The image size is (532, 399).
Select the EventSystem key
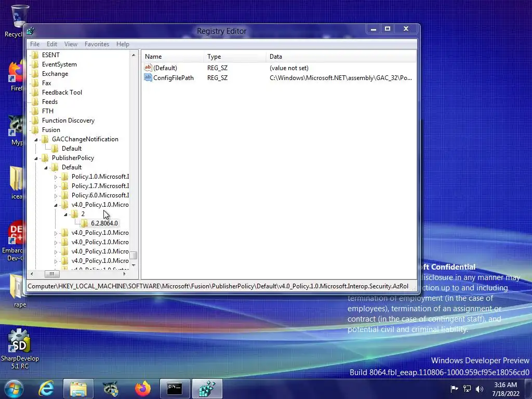[59, 64]
